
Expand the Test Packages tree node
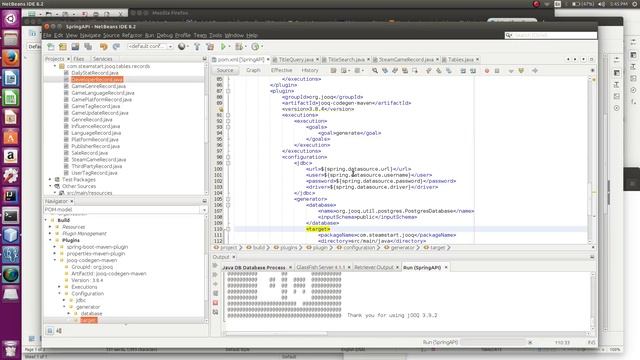[x=50, y=180]
